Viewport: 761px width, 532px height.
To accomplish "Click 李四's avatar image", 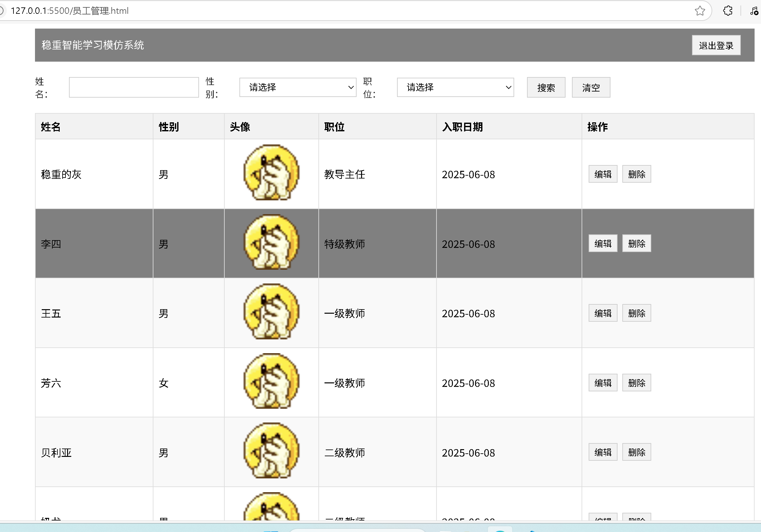I will click(x=271, y=242).
